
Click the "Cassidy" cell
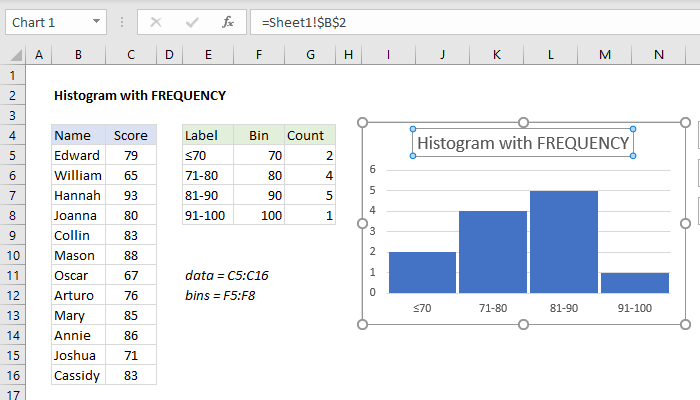(x=79, y=375)
